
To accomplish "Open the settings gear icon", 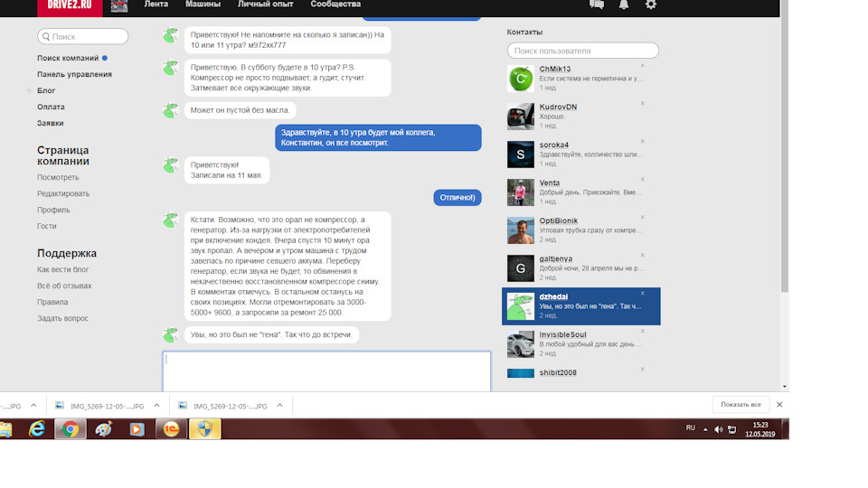I will click(651, 5).
